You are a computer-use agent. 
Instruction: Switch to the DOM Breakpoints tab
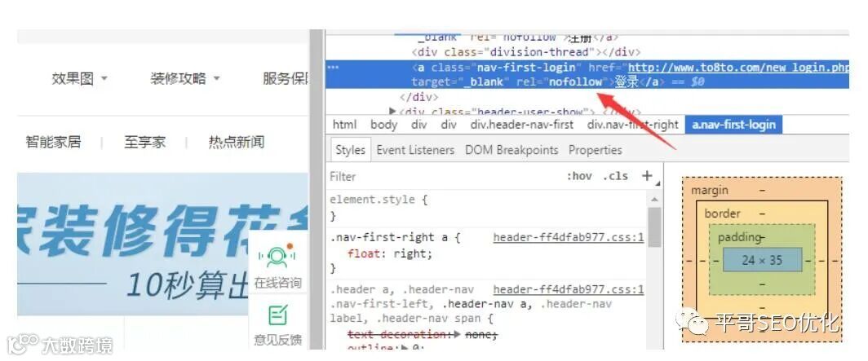[x=511, y=150]
